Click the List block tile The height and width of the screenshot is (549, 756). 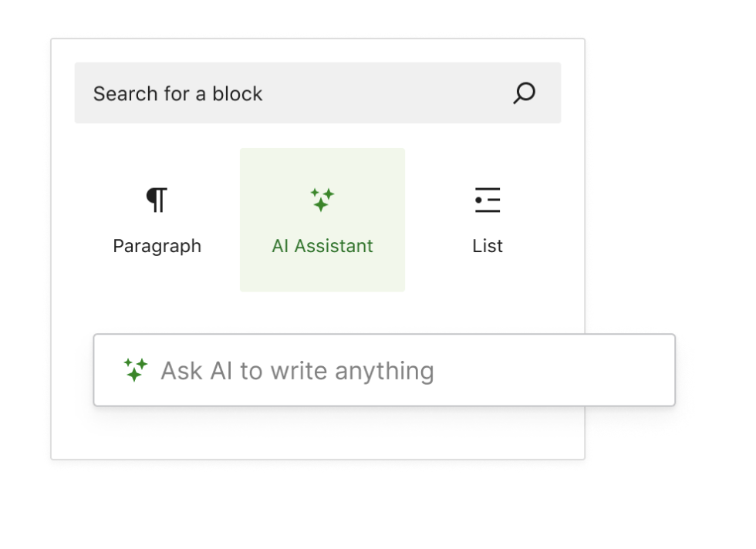(x=488, y=220)
